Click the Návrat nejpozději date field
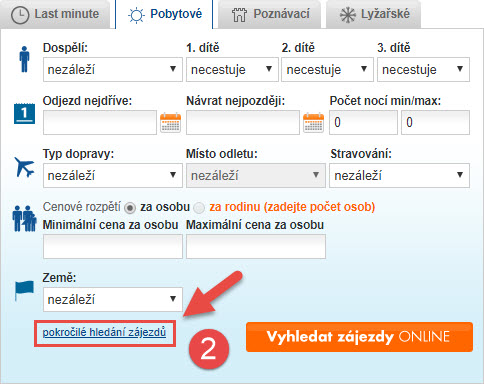Image resolution: width=484 pixels, height=384 pixels. 243,122
